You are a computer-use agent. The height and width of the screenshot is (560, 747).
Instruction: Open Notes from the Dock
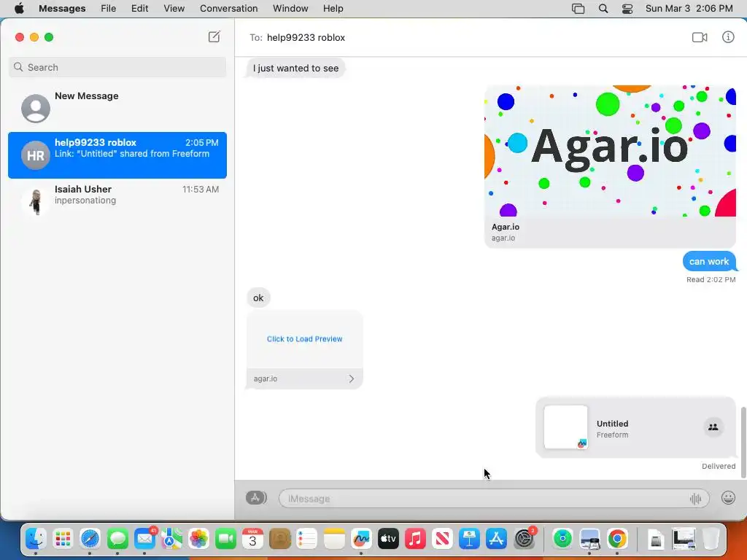pyautogui.click(x=334, y=539)
